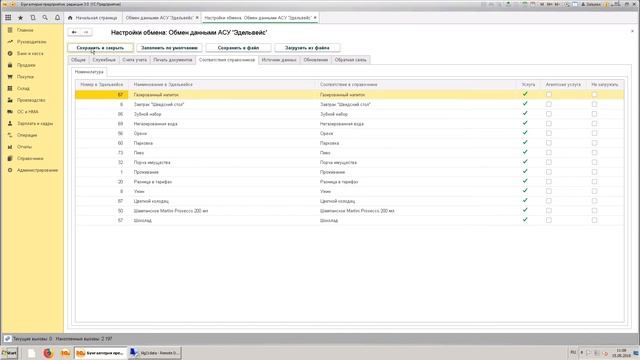
Task: Close the Настройки обмена window tab
Action: click(x=316, y=18)
